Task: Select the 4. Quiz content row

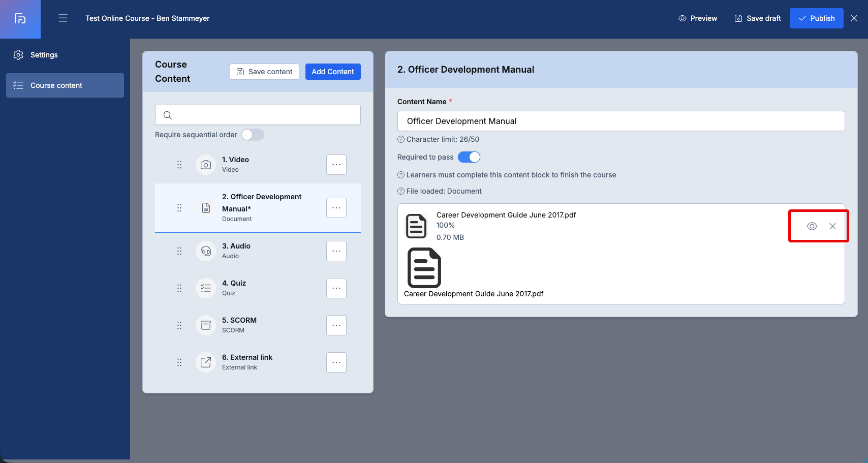Action: click(x=258, y=288)
